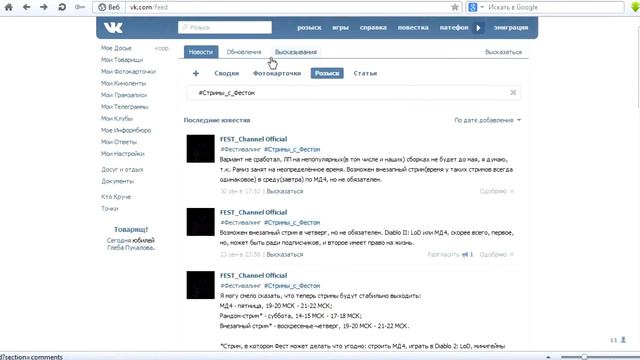Screen dimensions: 640x360
Task: Click Одобрить on the first post
Action: (496, 191)
